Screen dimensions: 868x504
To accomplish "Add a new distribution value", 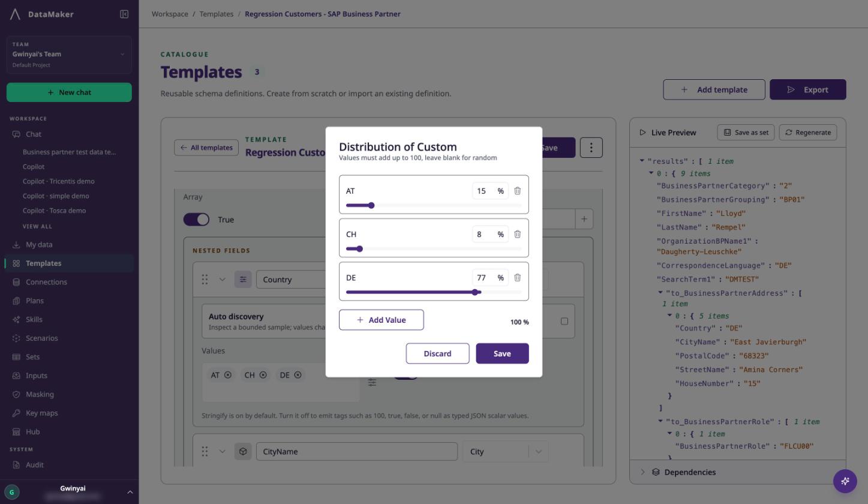I will pyautogui.click(x=381, y=320).
